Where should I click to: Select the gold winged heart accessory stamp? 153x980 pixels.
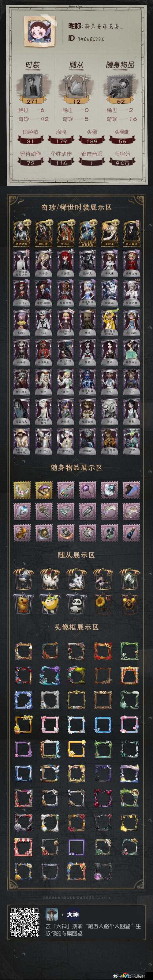pos(22,490)
